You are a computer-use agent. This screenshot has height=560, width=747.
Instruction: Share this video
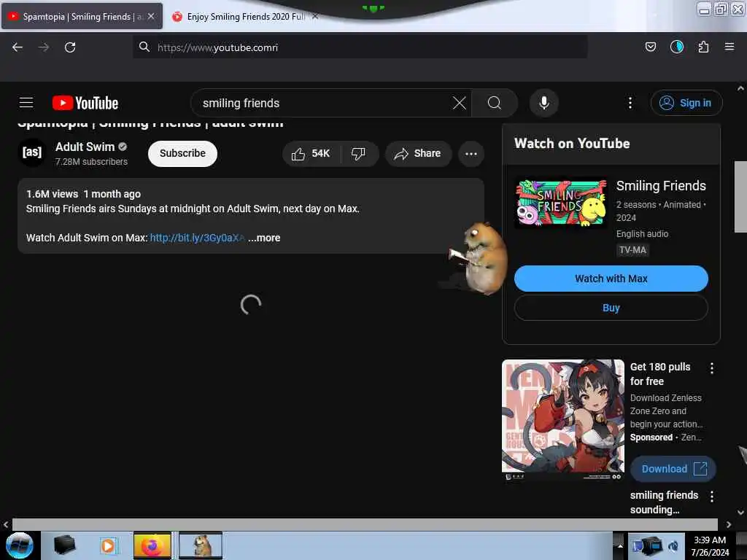click(x=418, y=153)
